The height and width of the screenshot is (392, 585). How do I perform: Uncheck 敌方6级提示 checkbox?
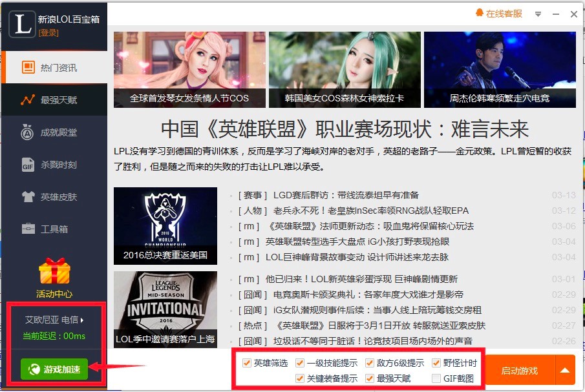coord(370,363)
